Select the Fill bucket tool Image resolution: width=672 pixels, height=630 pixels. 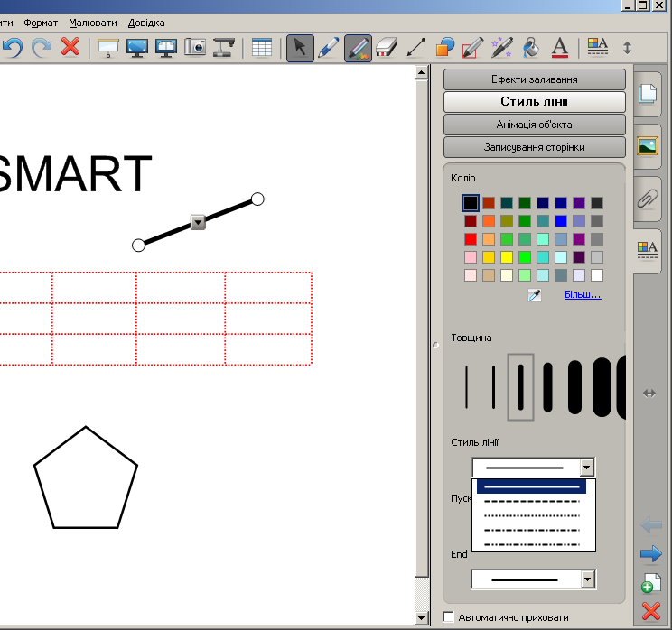tap(530, 47)
